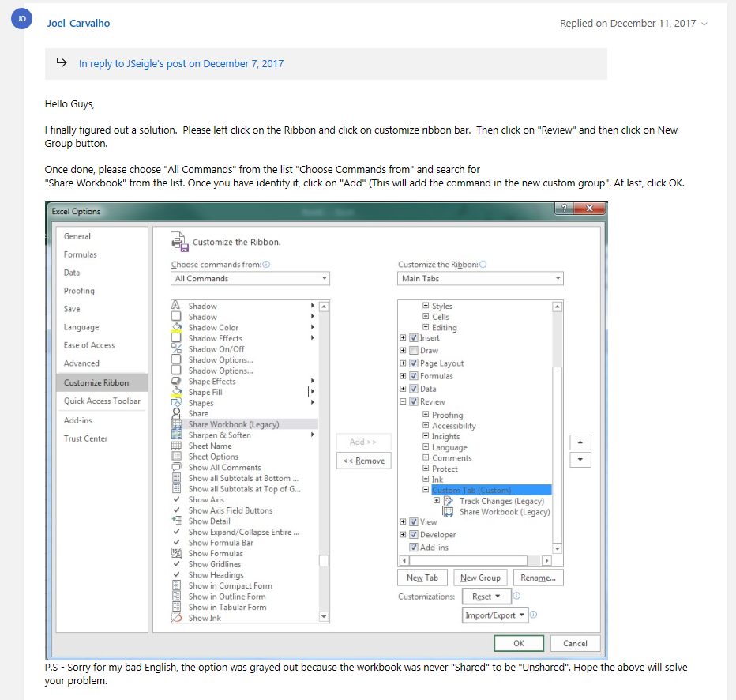736x700 pixels.
Task: Click the New Tab button
Action: pyautogui.click(x=422, y=578)
